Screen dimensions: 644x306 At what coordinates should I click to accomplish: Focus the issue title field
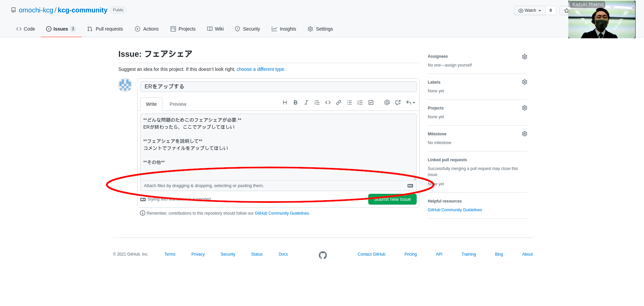278,87
